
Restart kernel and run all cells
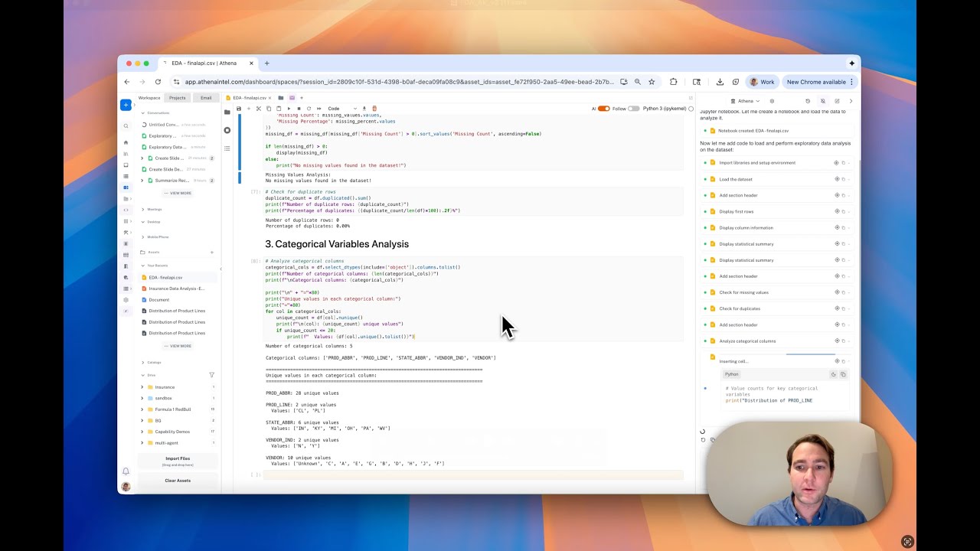tap(319, 109)
